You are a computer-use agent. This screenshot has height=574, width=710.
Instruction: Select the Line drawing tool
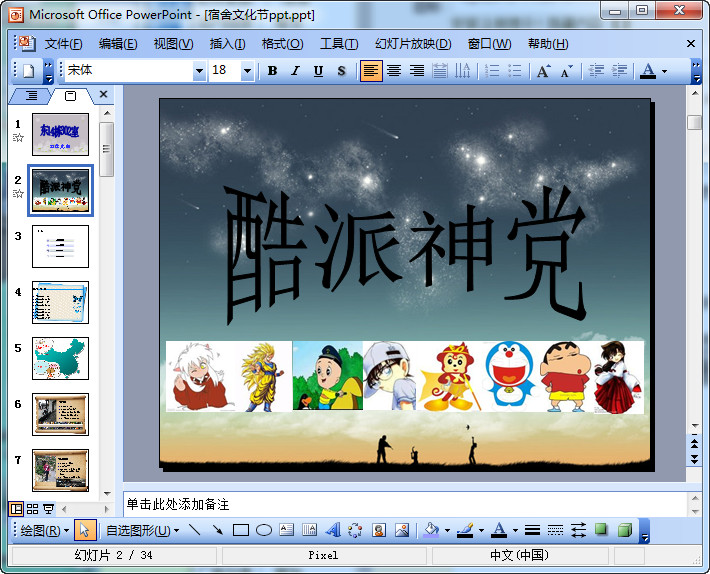coord(195,530)
